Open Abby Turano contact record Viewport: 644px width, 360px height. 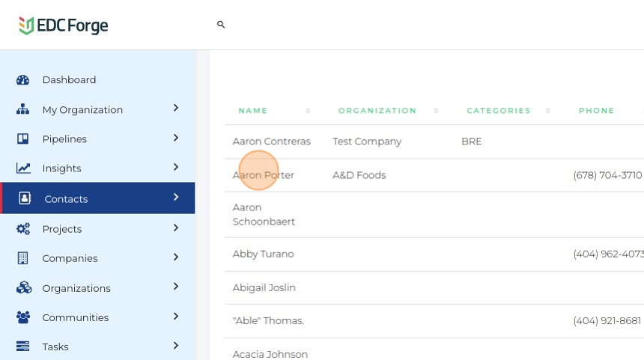263,254
